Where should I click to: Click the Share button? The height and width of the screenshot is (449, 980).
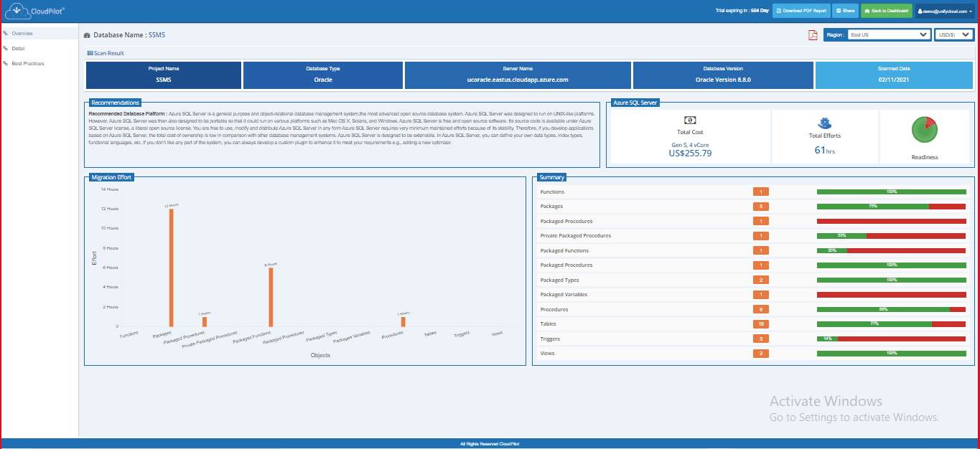845,11
